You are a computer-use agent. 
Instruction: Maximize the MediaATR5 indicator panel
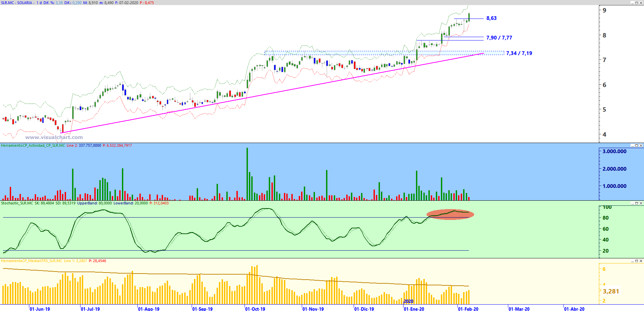click(x=637, y=261)
